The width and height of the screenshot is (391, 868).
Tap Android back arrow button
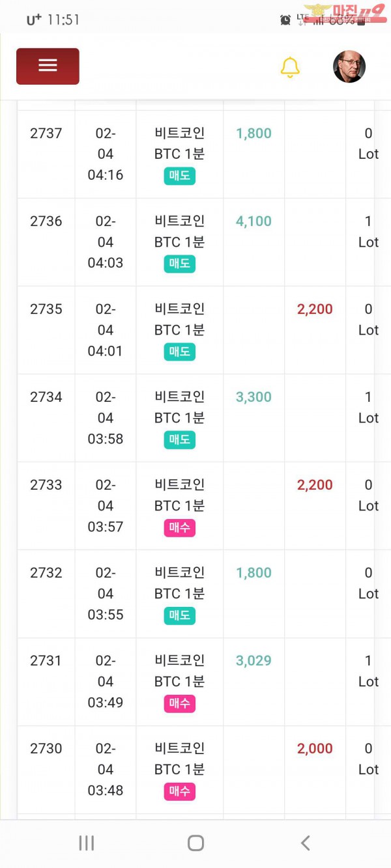coord(305,843)
